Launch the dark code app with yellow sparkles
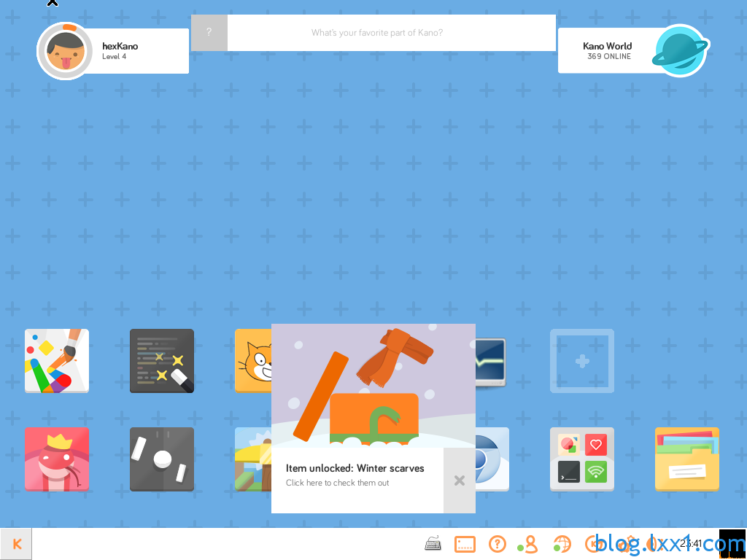 click(x=162, y=361)
